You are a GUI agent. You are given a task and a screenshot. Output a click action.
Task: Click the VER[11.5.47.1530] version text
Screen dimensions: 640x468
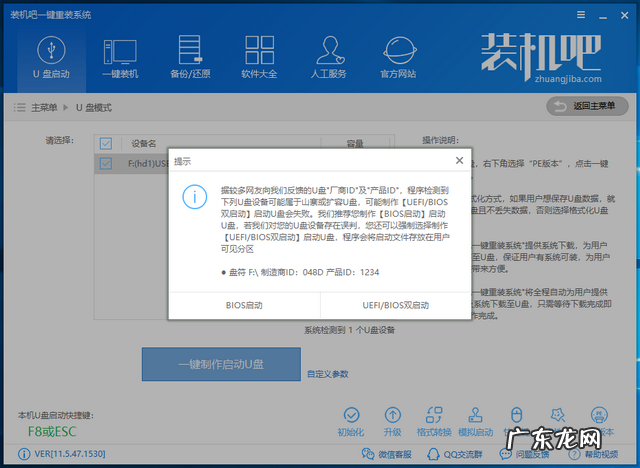[70, 454]
